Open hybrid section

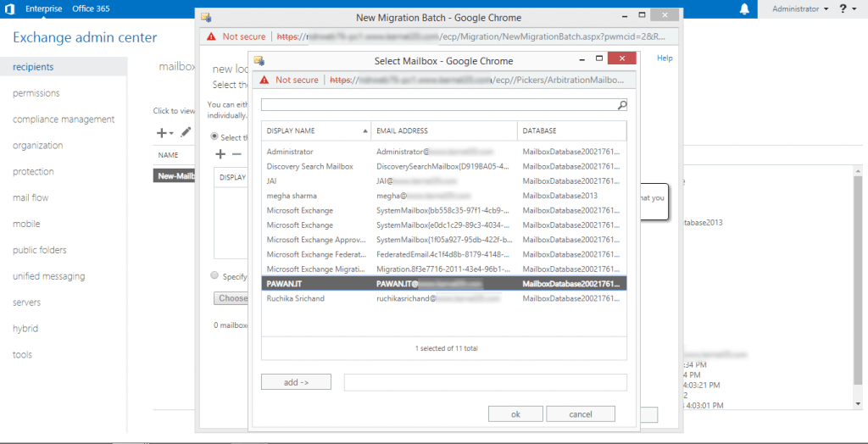click(x=25, y=328)
